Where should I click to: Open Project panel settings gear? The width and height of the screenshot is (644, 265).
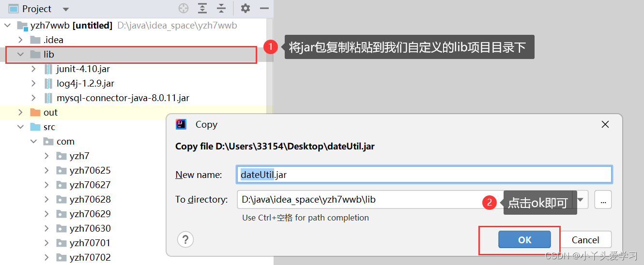pyautogui.click(x=245, y=8)
